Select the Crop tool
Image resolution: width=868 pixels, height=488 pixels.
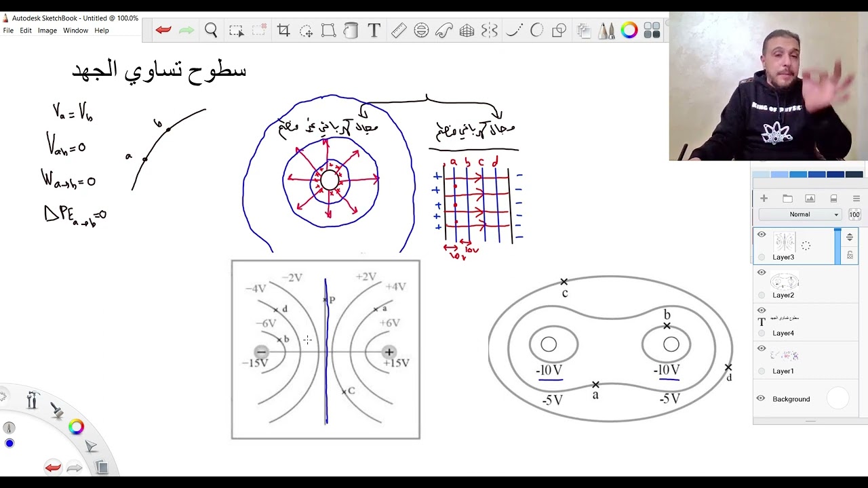(283, 30)
